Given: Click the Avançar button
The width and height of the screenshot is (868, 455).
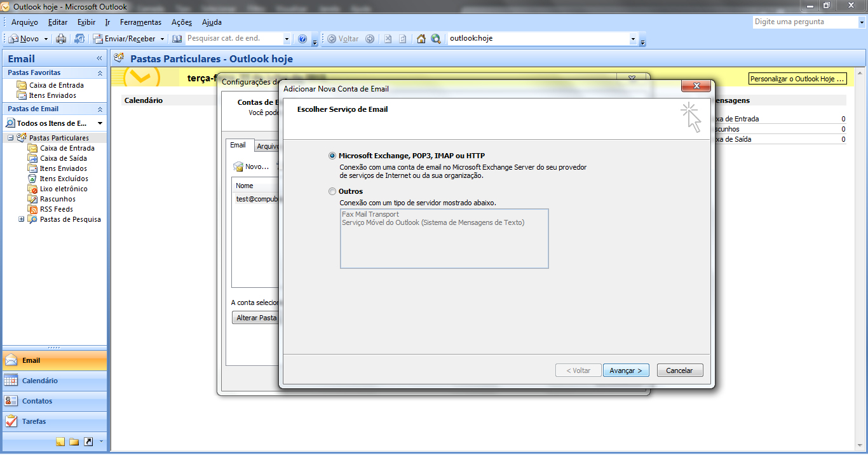Looking at the screenshot, I should (x=626, y=370).
